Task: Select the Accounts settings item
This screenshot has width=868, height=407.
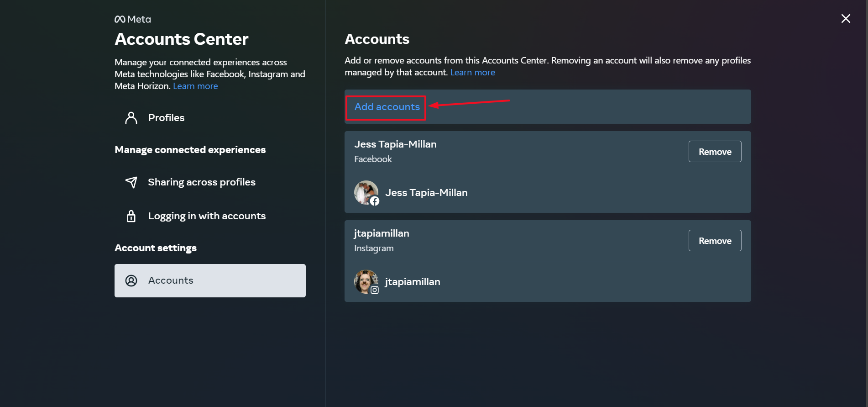Action: click(210, 280)
